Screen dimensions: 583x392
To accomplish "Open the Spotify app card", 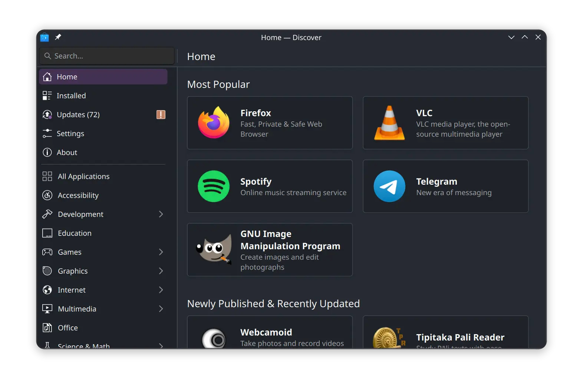I will tap(270, 186).
